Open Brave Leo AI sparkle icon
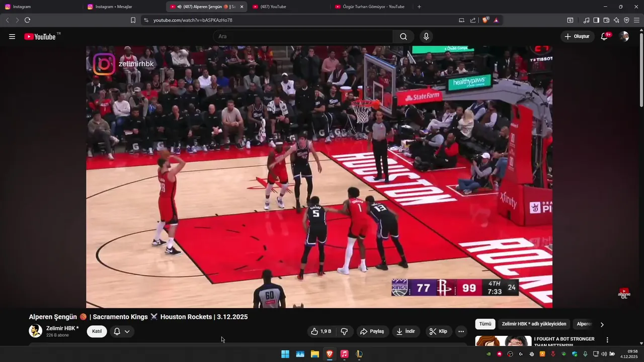The height and width of the screenshot is (362, 644). [616, 20]
